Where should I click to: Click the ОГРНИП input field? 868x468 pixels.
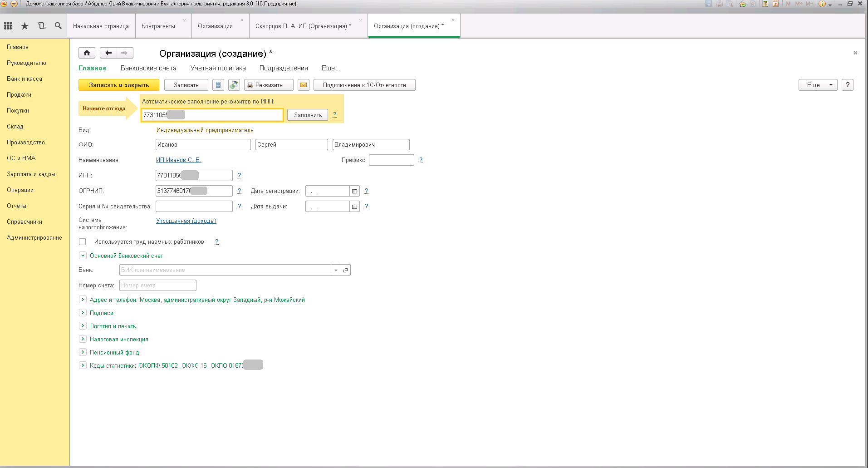pos(194,191)
